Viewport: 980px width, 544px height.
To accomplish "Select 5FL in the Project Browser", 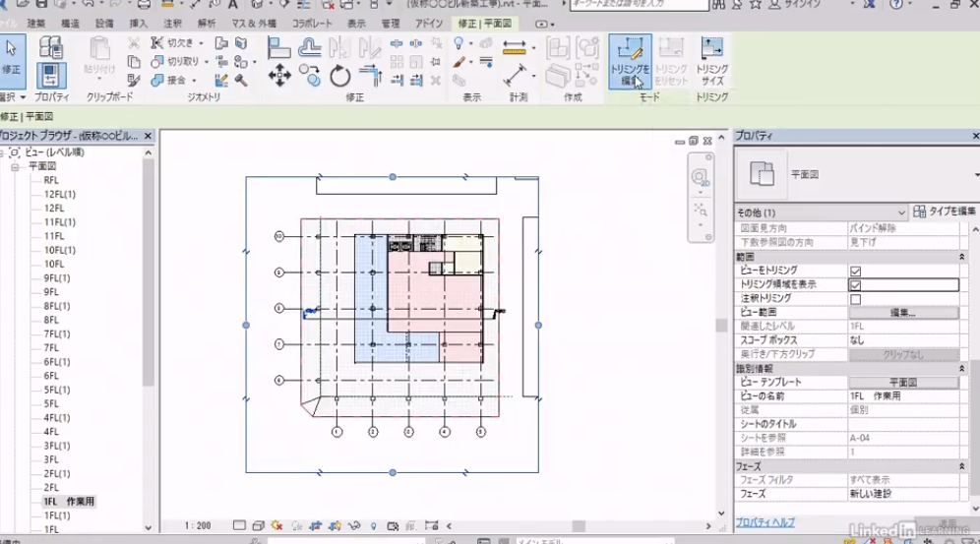I will 53,390.
